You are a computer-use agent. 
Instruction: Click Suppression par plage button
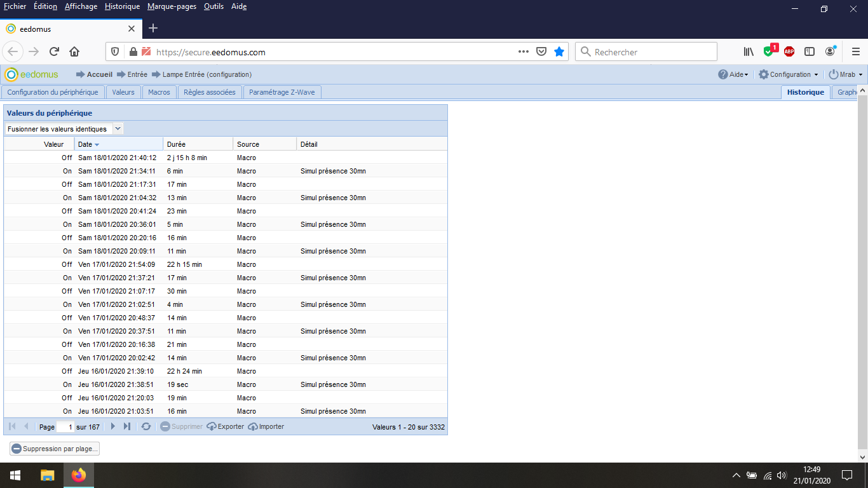point(55,449)
